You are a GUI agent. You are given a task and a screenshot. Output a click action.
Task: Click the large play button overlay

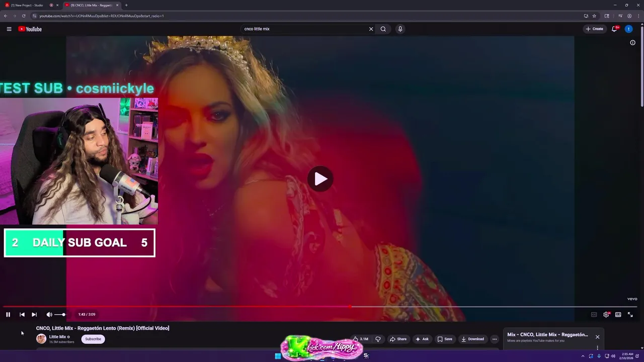click(x=320, y=178)
